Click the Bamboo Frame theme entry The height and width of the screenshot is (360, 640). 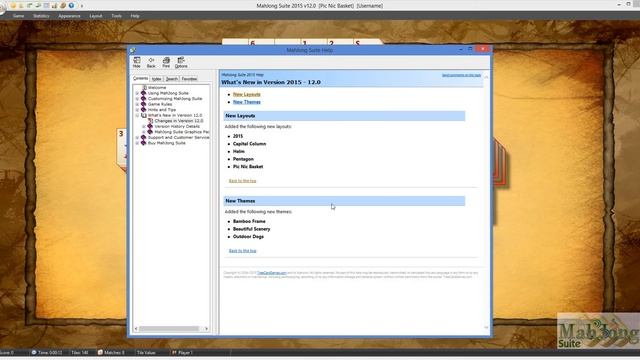click(x=249, y=221)
